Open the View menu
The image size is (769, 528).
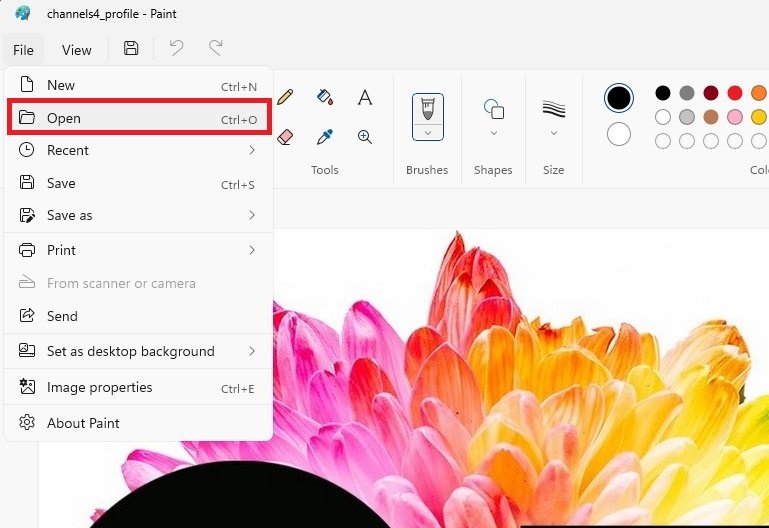pyautogui.click(x=76, y=50)
